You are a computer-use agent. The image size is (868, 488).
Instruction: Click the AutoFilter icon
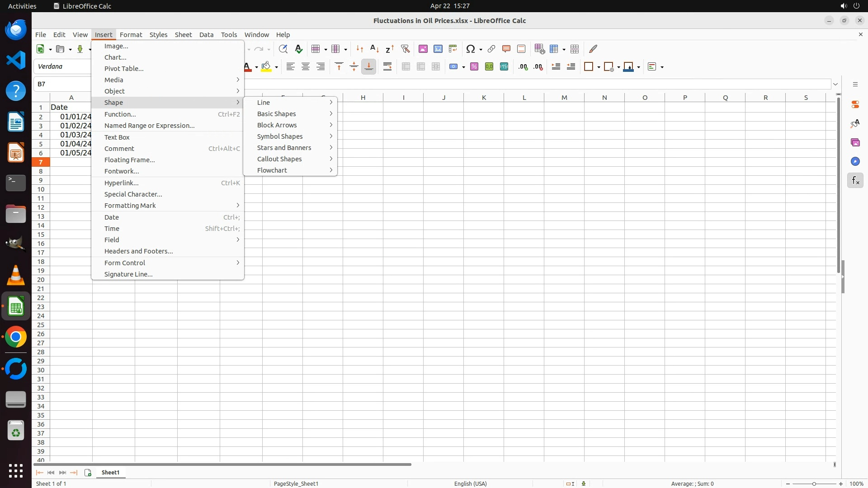point(405,49)
